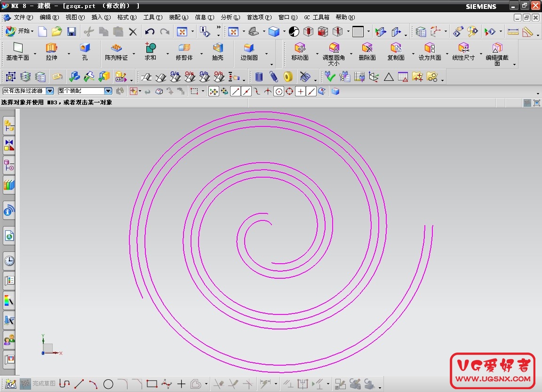Viewport: 542px width, 392px height.
Task: Select the Rectangle sketch tool
Action: (x=151, y=384)
